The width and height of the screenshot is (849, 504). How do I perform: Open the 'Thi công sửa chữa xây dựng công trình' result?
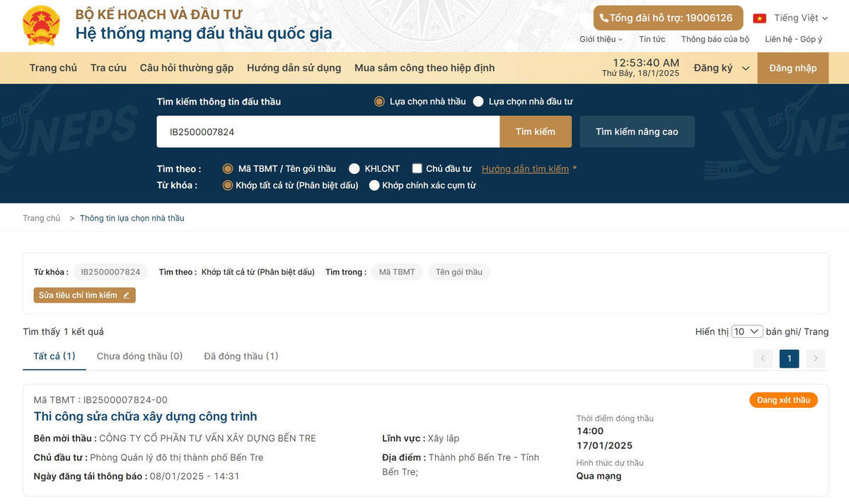tap(145, 416)
